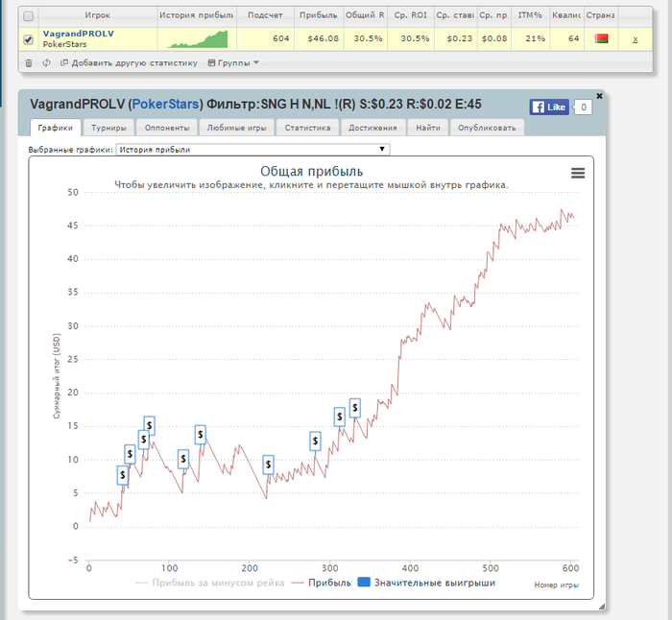Click the $ win marker near game 220
The image size is (672, 620).
point(268,464)
